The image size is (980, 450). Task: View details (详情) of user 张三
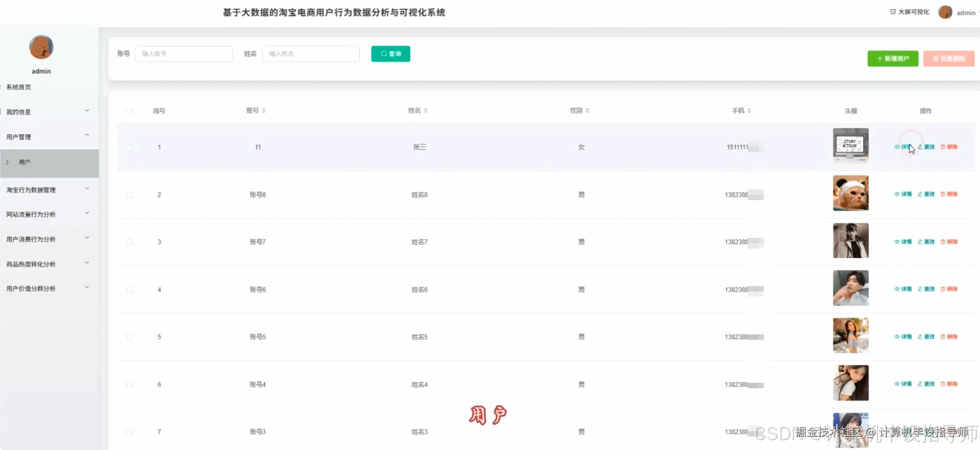tap(903, 147)
